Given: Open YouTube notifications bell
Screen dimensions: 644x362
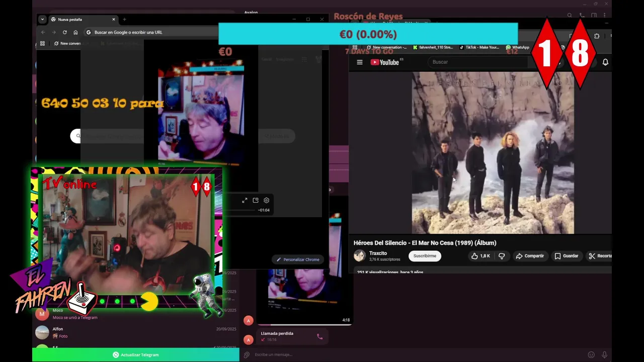Looking at the screenshot, I should [605, 62].
